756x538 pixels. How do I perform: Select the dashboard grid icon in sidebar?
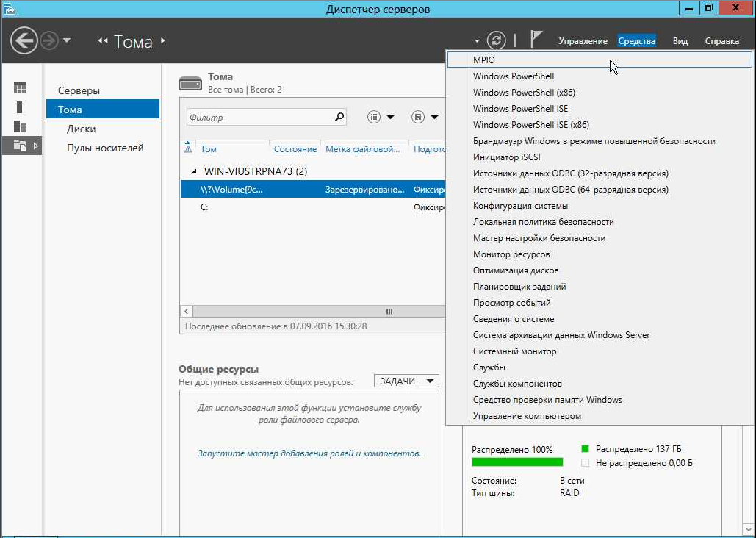click(20, 87)
